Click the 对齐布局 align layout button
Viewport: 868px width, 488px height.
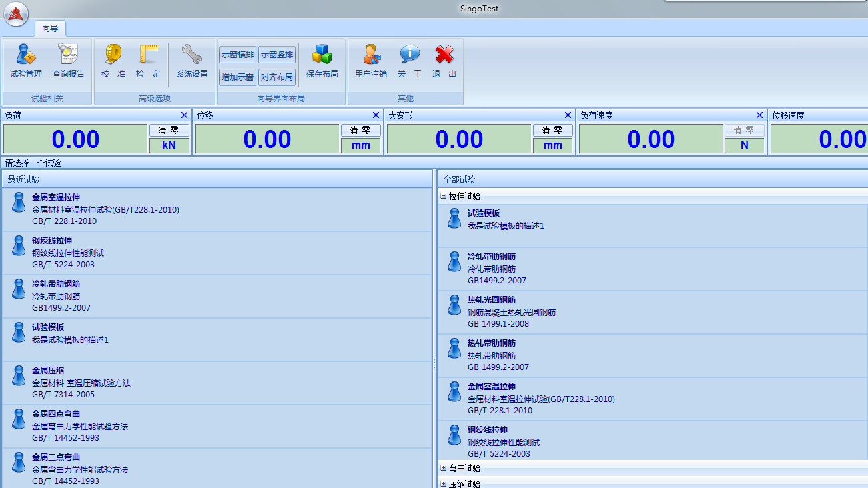277,77
